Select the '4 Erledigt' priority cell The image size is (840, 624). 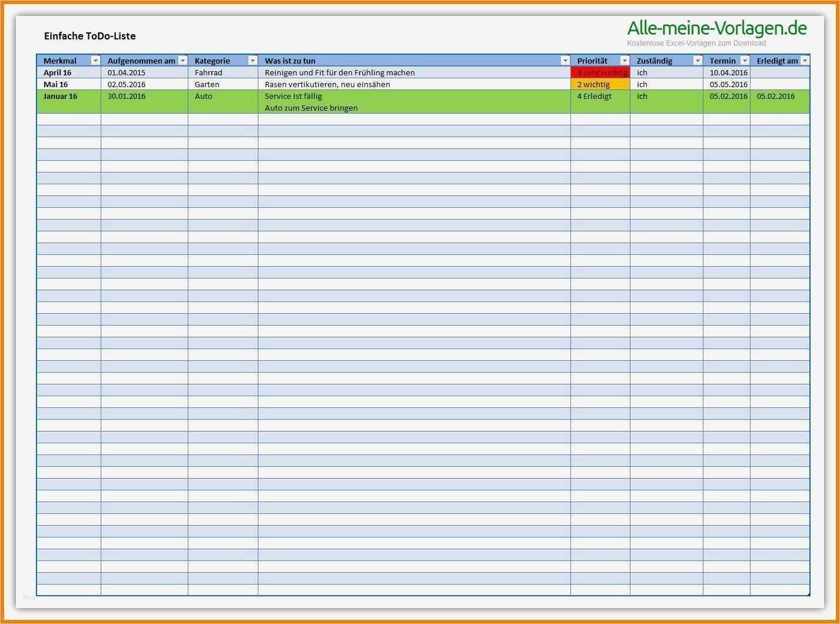pyautogui.click(x=600, y=101)
